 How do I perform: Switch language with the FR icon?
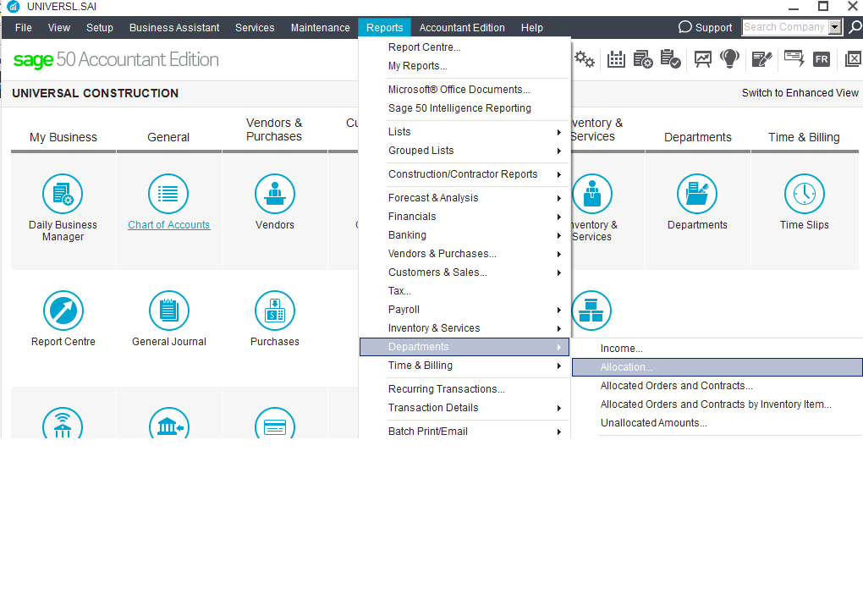click(822, 59)
